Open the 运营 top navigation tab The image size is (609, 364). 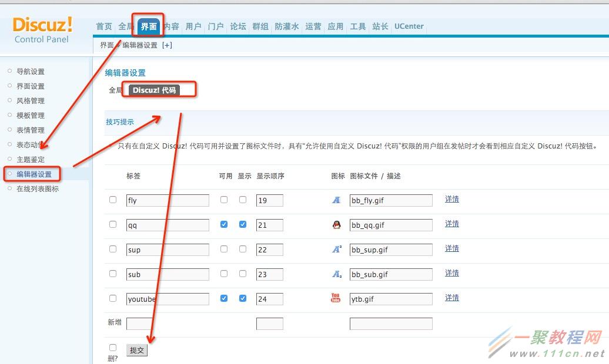[313, 26]
